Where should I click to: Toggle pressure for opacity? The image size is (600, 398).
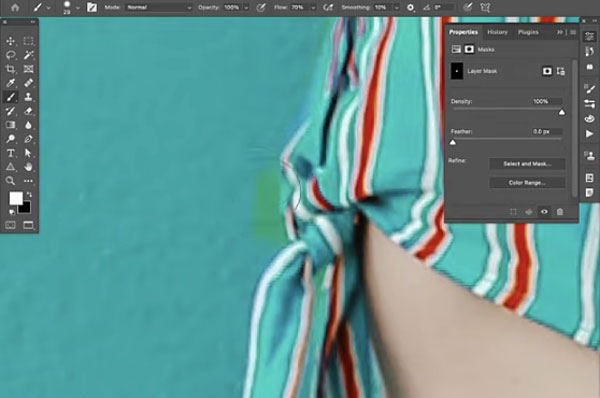(261, 7)
